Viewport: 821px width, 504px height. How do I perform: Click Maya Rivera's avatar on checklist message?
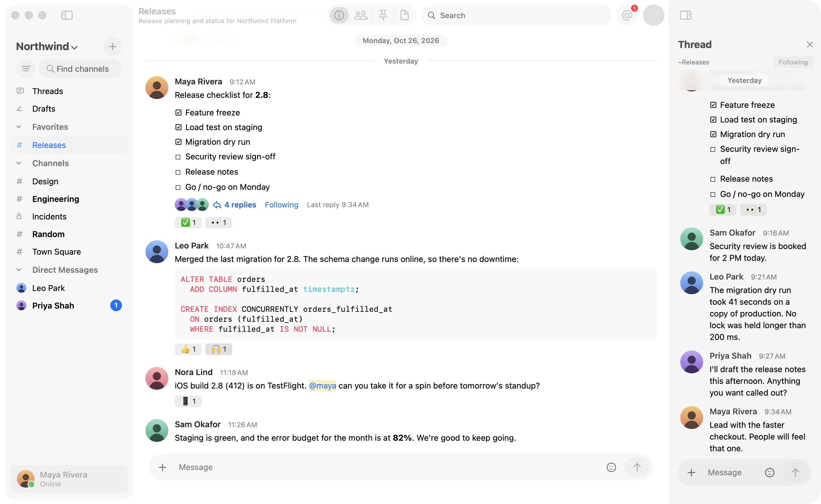coord(156,88)
